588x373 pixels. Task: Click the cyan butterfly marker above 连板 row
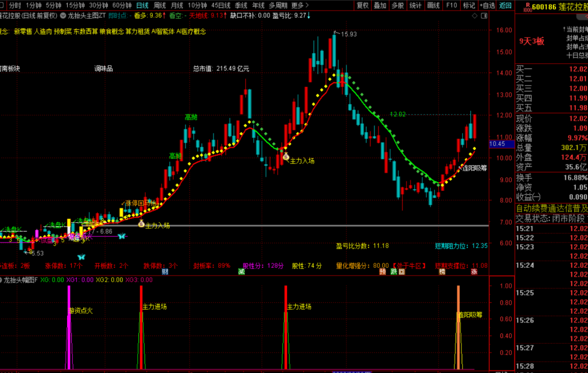point(82,257)
